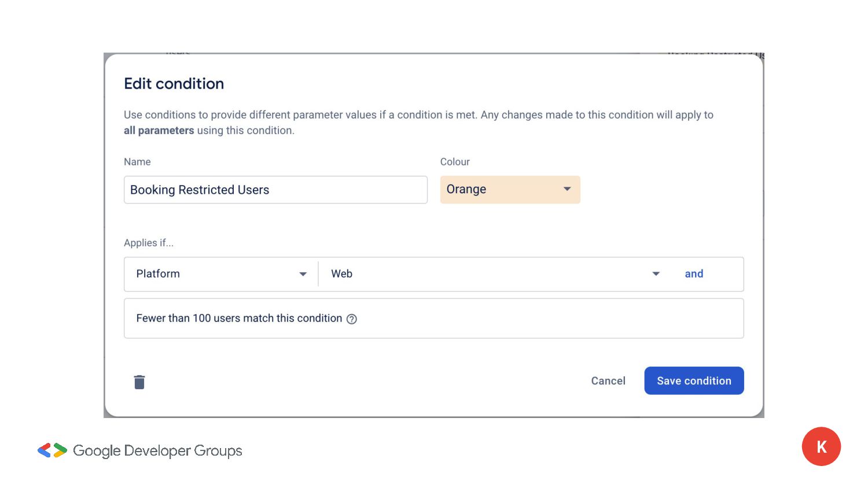This screenshot has width=868, height=488.
Task: Focus the Booking Restricted Users name field
Action: pos(275,190)
